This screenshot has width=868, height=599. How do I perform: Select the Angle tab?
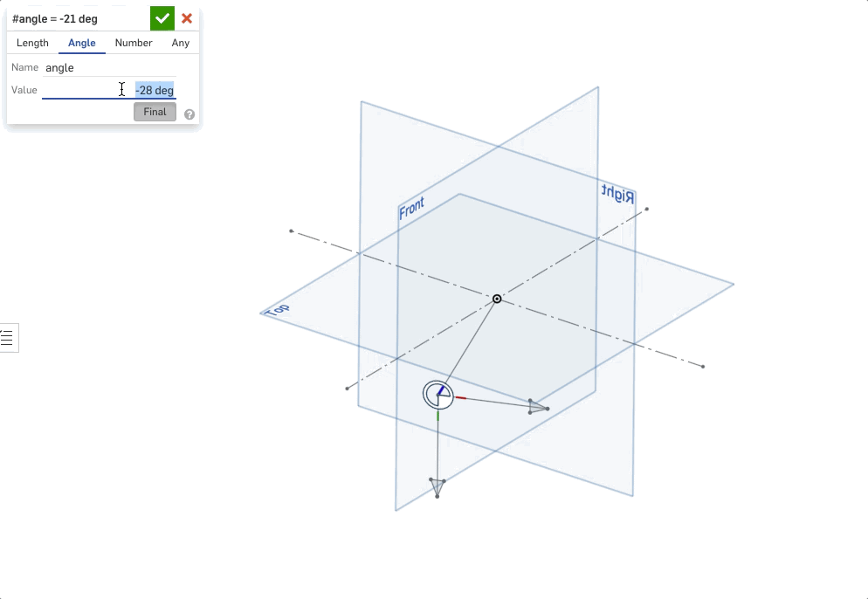[82, 43]
